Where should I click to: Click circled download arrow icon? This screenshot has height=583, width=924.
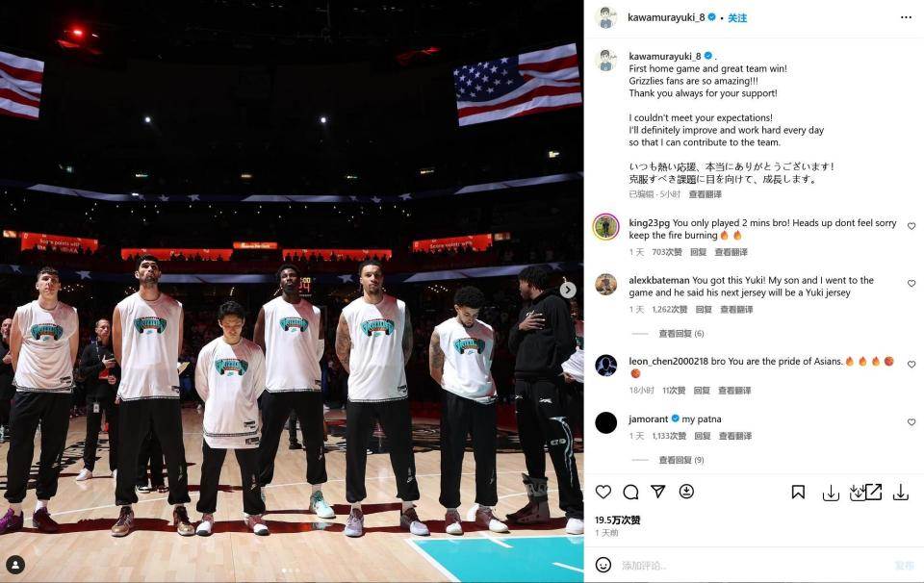(686, 492)
